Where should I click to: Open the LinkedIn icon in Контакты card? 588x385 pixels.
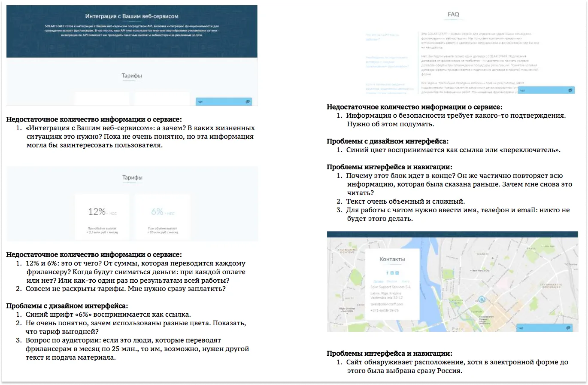(392, 273)
